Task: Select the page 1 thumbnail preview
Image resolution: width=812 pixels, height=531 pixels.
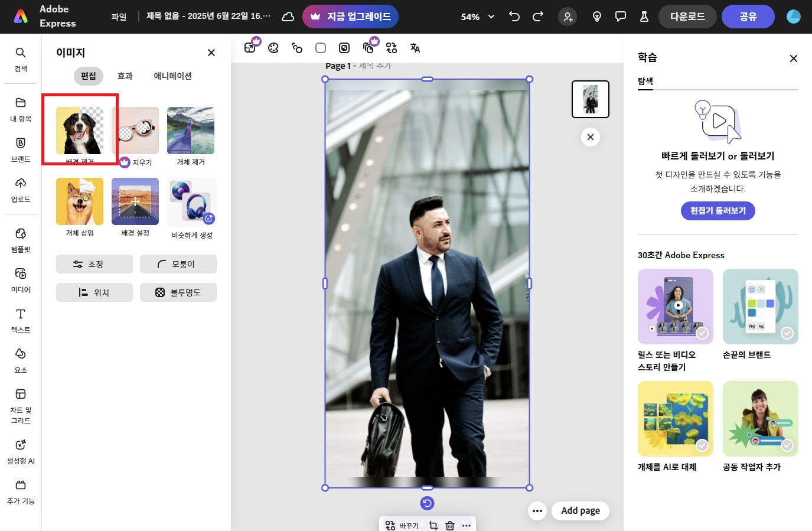Action: pos(591,99)
